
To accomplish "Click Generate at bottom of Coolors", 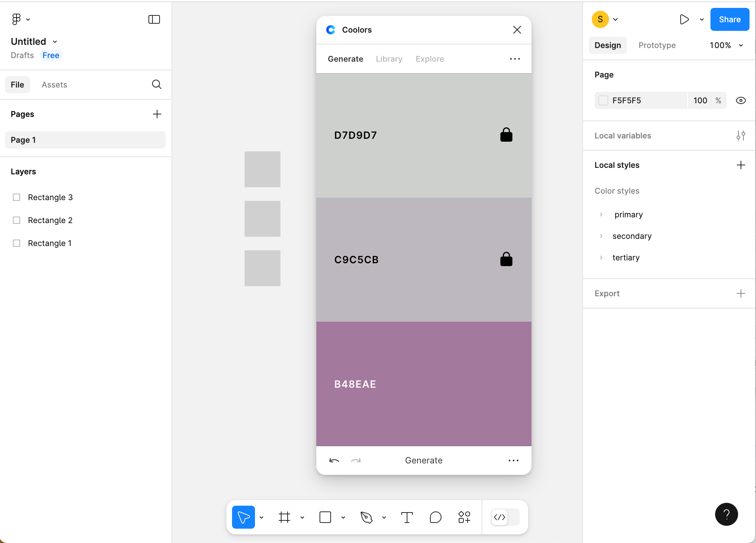I will point(424,461).
